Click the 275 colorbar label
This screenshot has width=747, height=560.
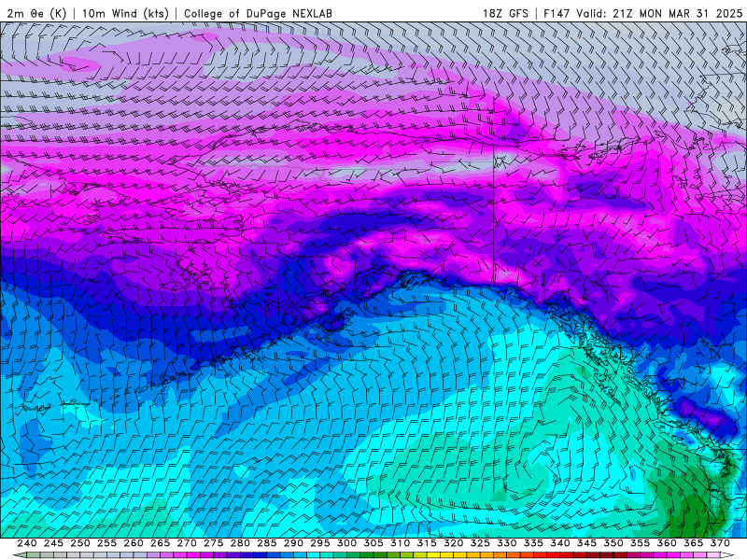(x=214, y=543)
